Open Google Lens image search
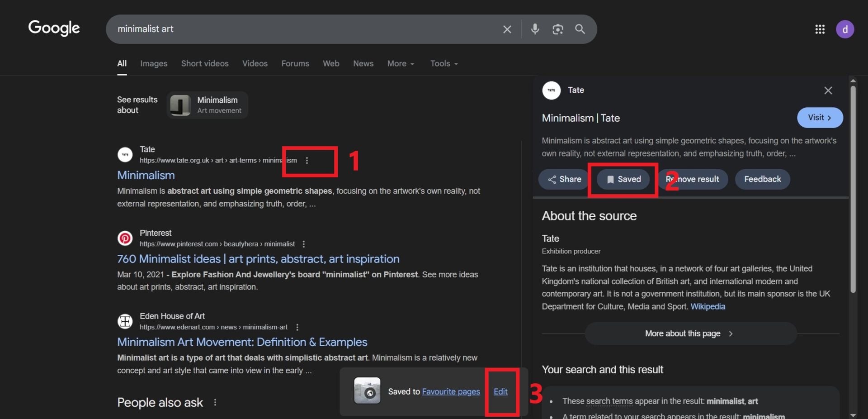Viewport: 868px width, 419px height. pos(557,29)
